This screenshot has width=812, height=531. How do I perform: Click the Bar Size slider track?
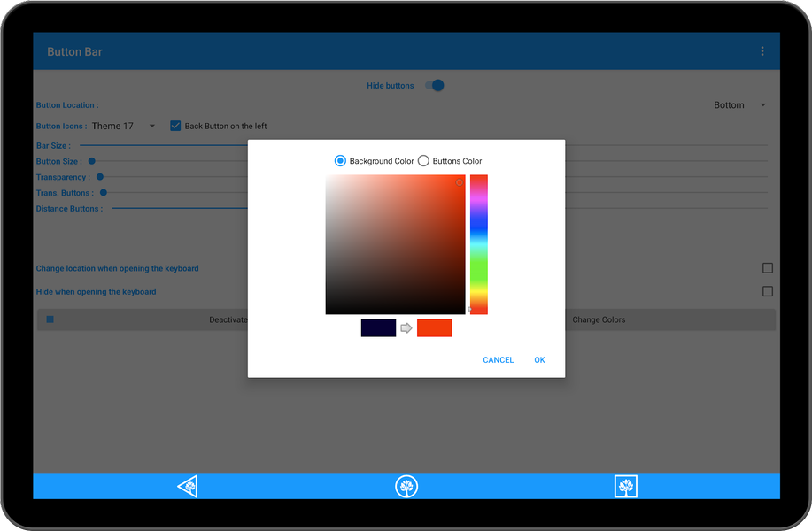pyautogui.click(x=164, y=145)
